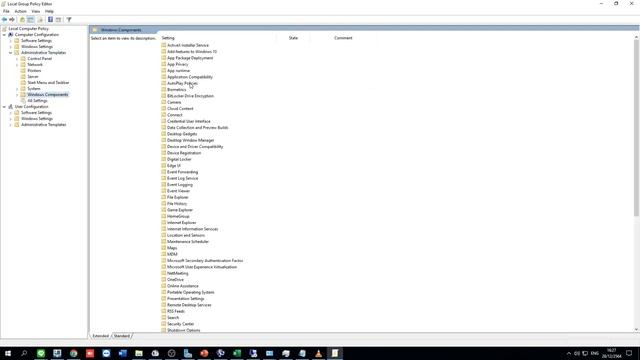Open Microsoft Word from the taskbar

pyautogui.click(x=122, y=353)
